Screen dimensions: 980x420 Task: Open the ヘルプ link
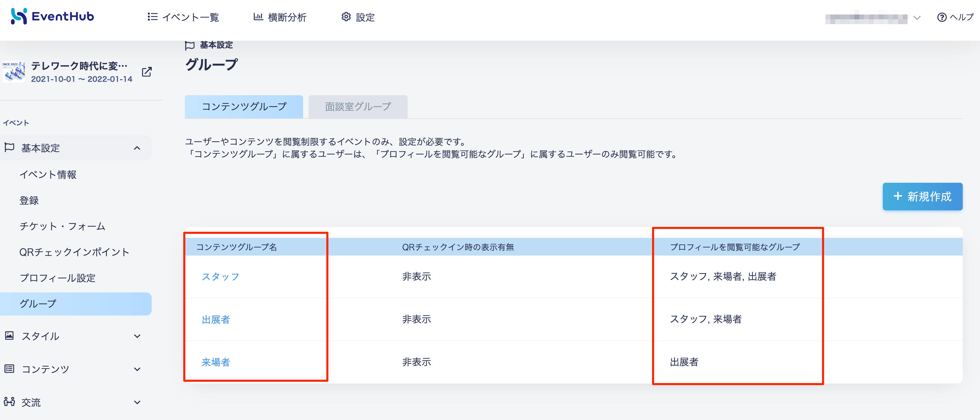tap(955, 17)
